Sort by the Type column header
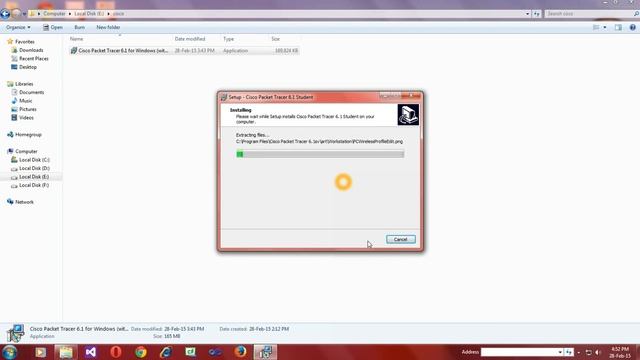This screenshot has width=640, height=360. [229, 39]
